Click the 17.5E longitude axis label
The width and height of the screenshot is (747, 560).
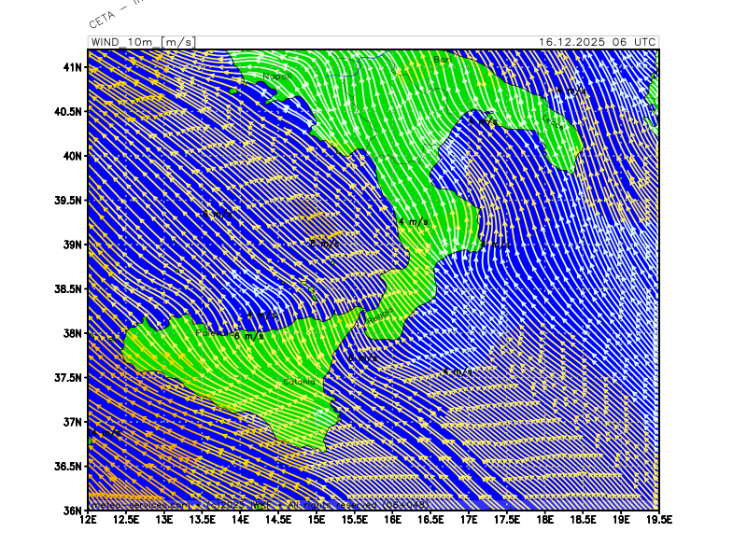[x=506, y=520]
